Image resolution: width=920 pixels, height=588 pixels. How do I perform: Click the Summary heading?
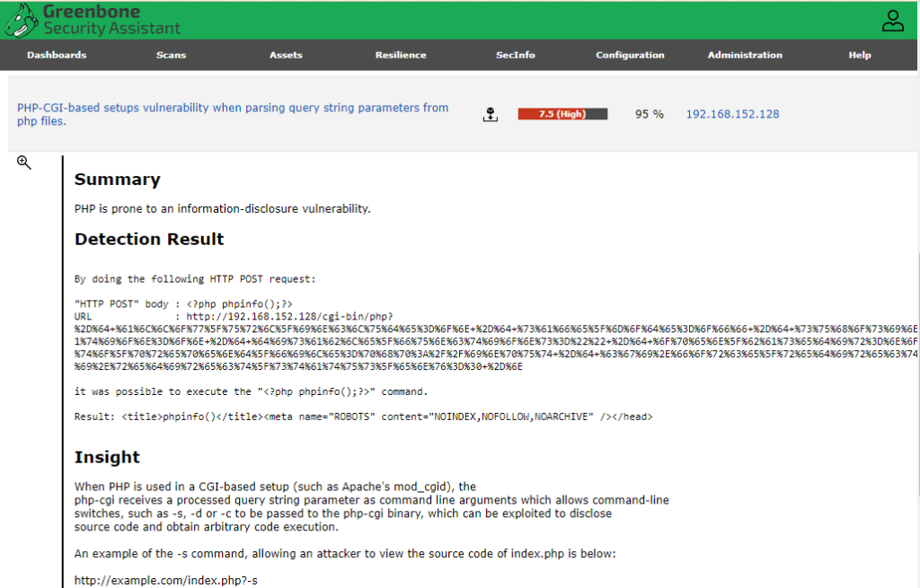pos(118,180)
